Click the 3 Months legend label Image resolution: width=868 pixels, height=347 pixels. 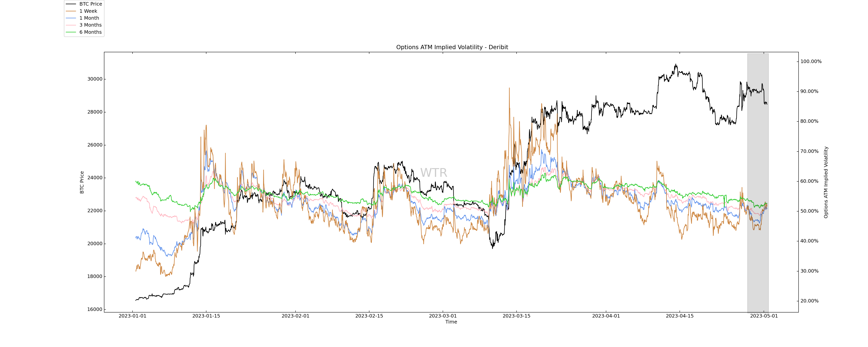91,25
